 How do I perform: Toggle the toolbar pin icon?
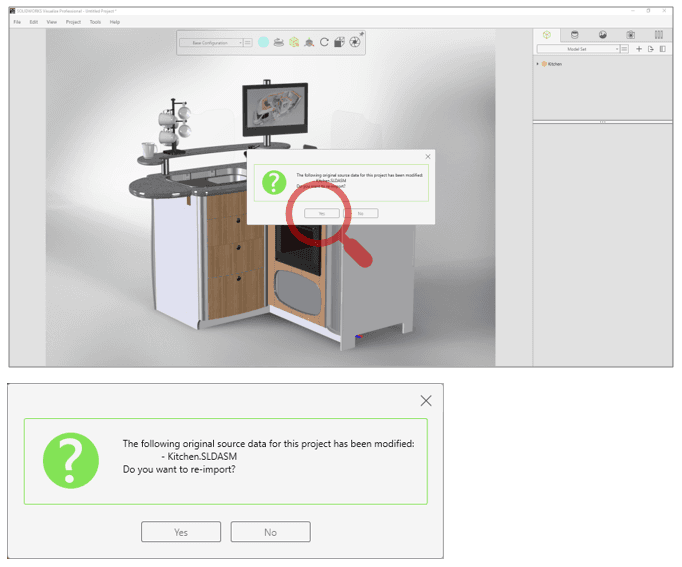[362, 33]
